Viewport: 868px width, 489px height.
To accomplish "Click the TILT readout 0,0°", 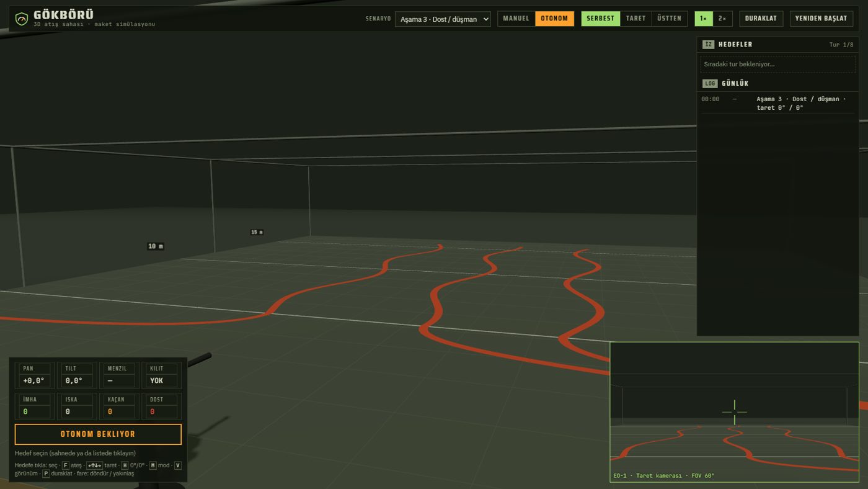I will (x=77, y=376).
